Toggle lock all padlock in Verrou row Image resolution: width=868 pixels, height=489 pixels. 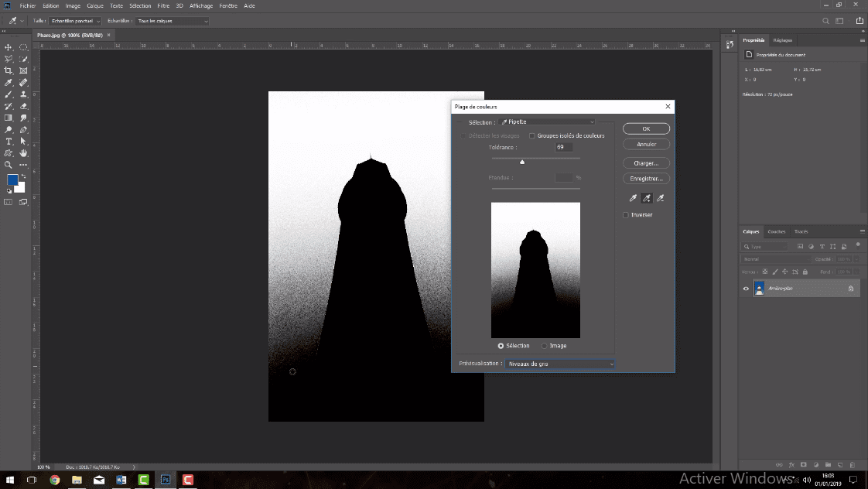click(x=805, y=272)
